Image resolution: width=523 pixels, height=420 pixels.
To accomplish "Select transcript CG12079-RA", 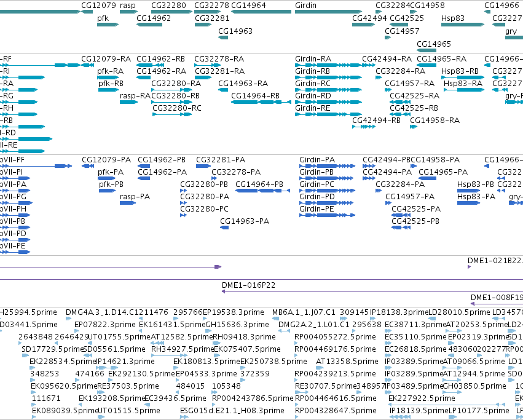I will [x=87, y=65].
